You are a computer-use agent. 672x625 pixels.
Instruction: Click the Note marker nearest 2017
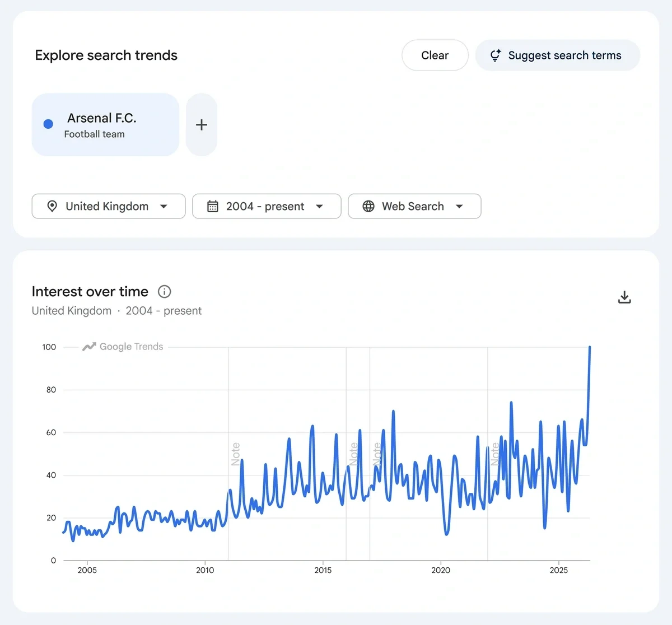tap(377, 454)
